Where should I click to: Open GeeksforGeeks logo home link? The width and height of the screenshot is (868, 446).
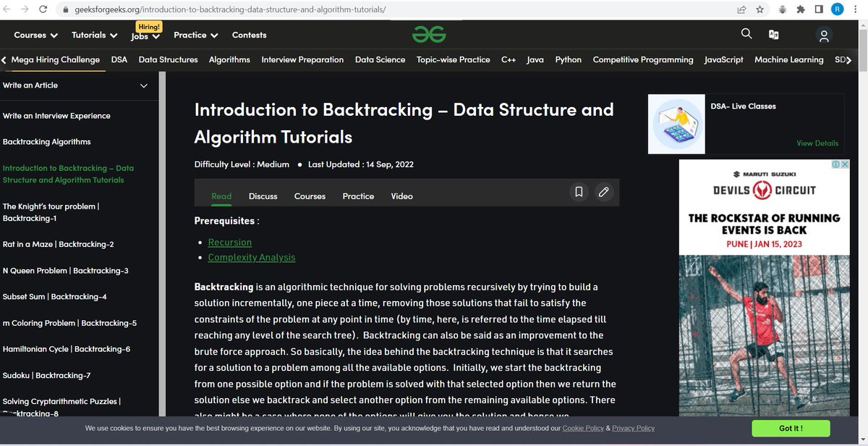[429, 34]
